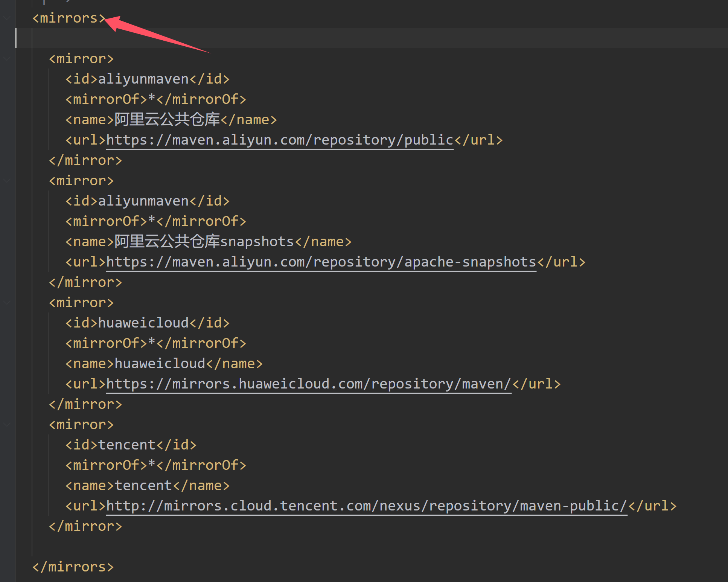
Task: Open the maven.aliyun.com/repository/public URL
Action: click(x=280, y=140)
